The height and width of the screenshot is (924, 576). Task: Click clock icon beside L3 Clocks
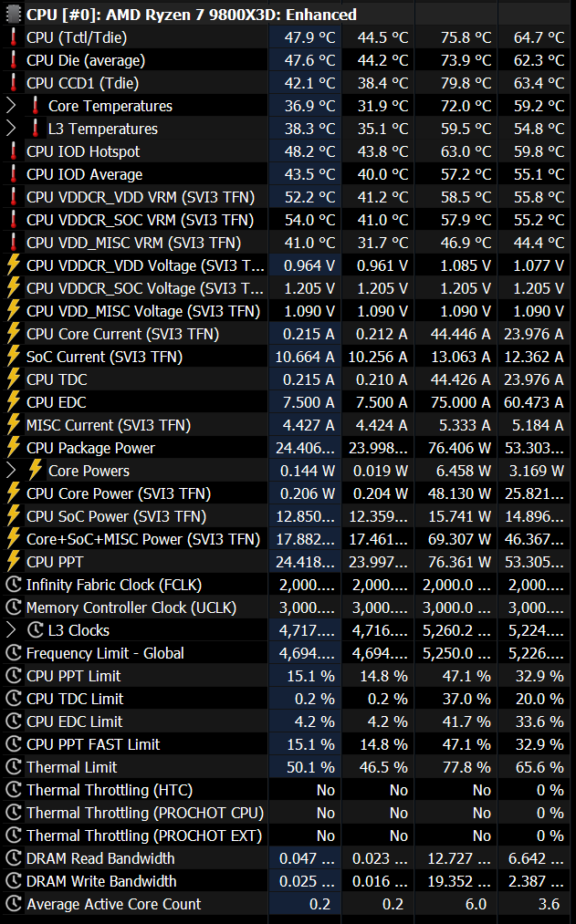pyautogui.click(x=35, y=630)
